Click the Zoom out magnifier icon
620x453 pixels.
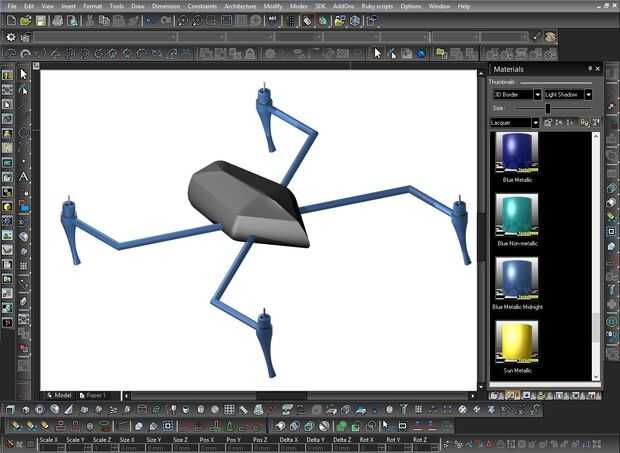197,21
